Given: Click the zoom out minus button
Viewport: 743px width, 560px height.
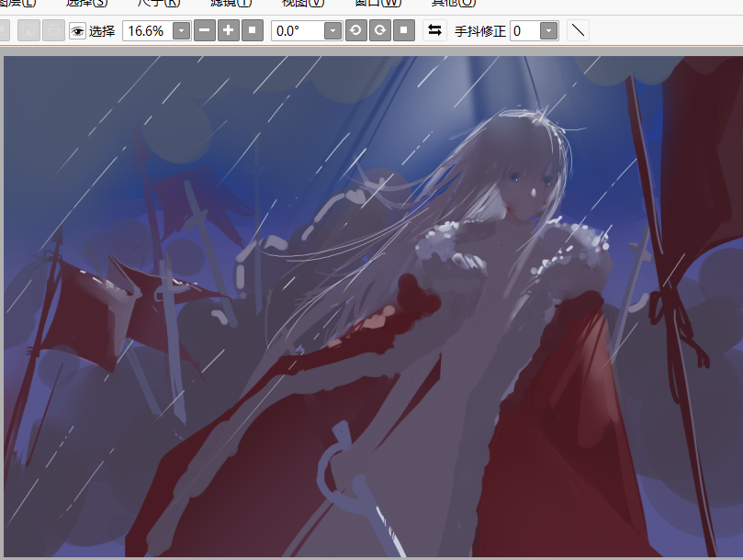Looking at the screenshot, I should click(205, 30).
